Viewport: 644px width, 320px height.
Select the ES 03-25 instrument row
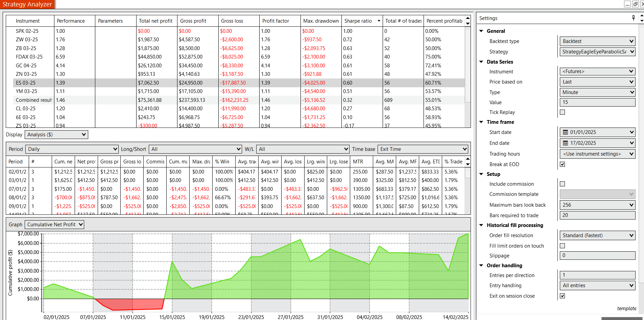[26, 83]
